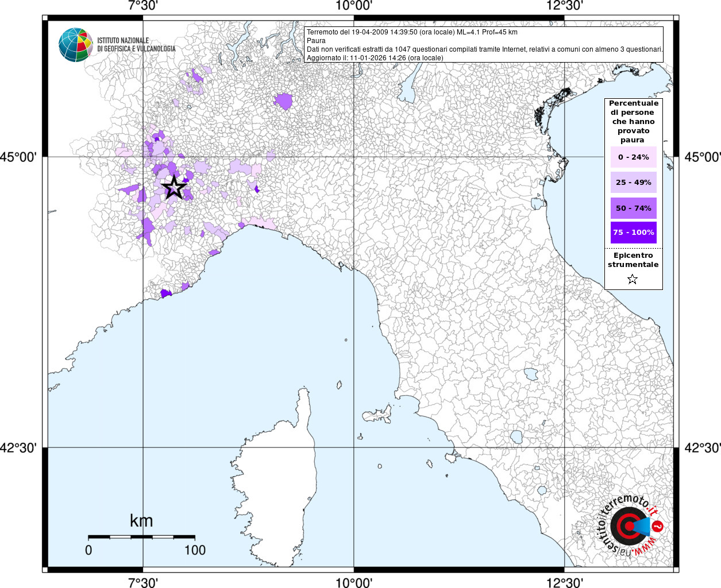Click the 'Aggiornato il' update timestamp line
721x588 pixels.
click(375, 58)
